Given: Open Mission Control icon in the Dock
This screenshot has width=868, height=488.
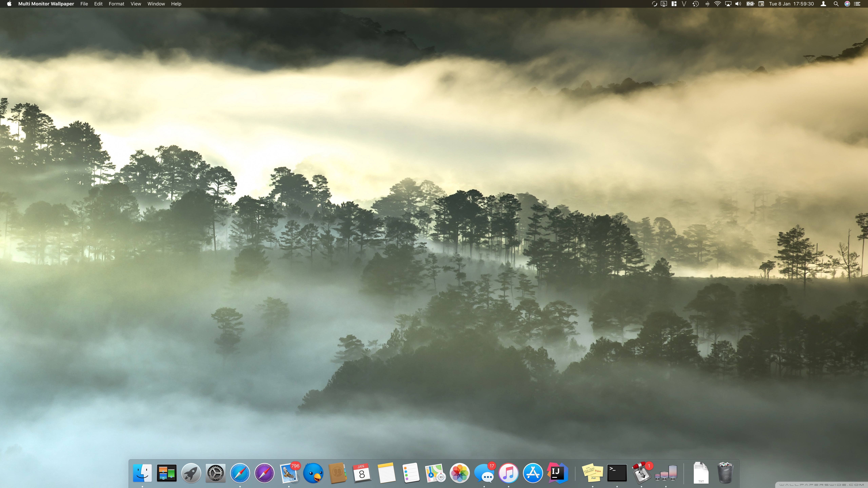Looking at the screenshot, I should click(166, 473).
